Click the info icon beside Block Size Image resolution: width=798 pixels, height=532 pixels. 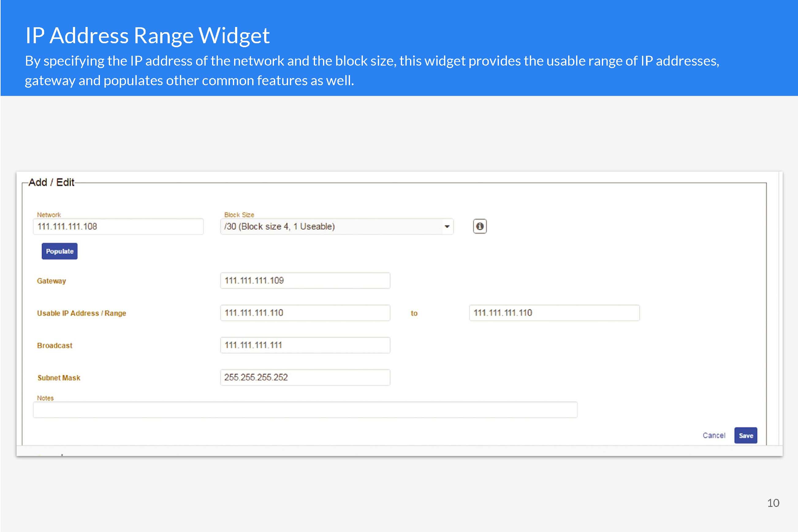pyautogui.click(x=480, y=226)
